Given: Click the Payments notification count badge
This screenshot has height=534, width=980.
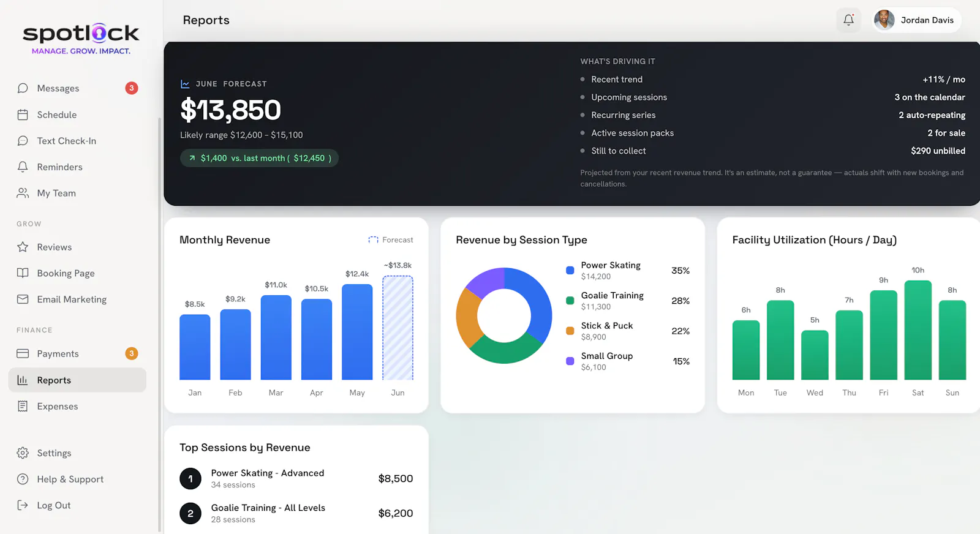Looking at the screenshot, I should pyautogui.click(x=132, y=353).
